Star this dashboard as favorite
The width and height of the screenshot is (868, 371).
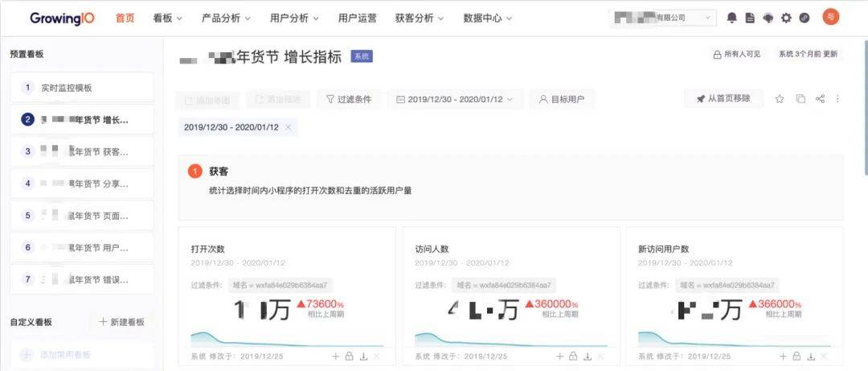(x=780, y=99)
